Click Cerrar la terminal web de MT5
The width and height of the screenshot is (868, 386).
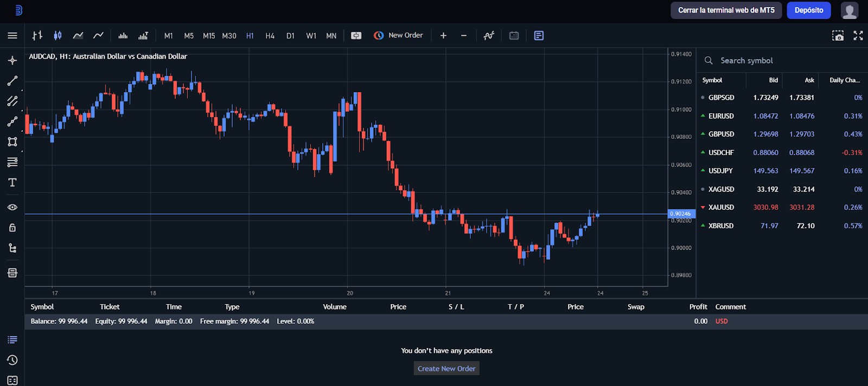tap(726, 10)
